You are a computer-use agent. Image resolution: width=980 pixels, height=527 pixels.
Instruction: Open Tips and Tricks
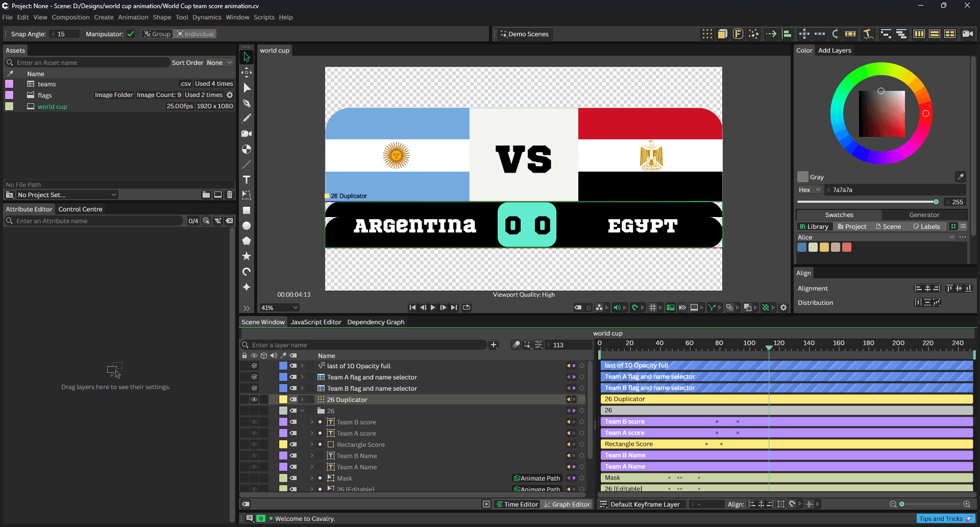946,518
